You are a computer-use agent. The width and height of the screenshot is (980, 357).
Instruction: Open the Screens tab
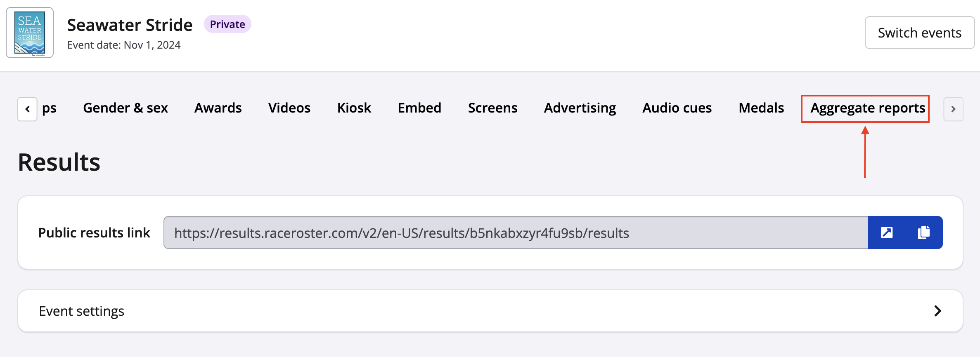[492, 108]
